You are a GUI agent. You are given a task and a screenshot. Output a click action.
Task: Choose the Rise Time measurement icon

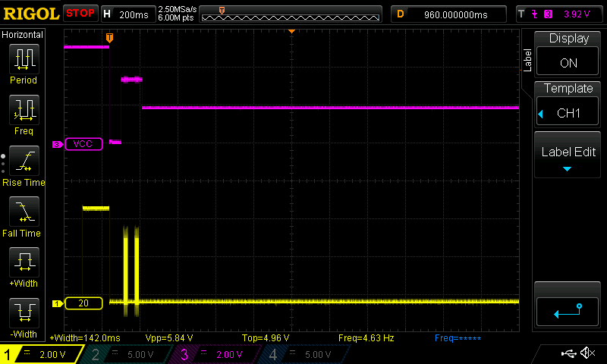pos(24,165)
